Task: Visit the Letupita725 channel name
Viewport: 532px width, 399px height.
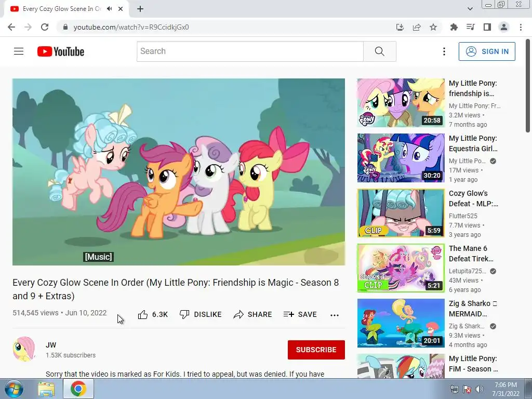Action: [x=468, y=271]
